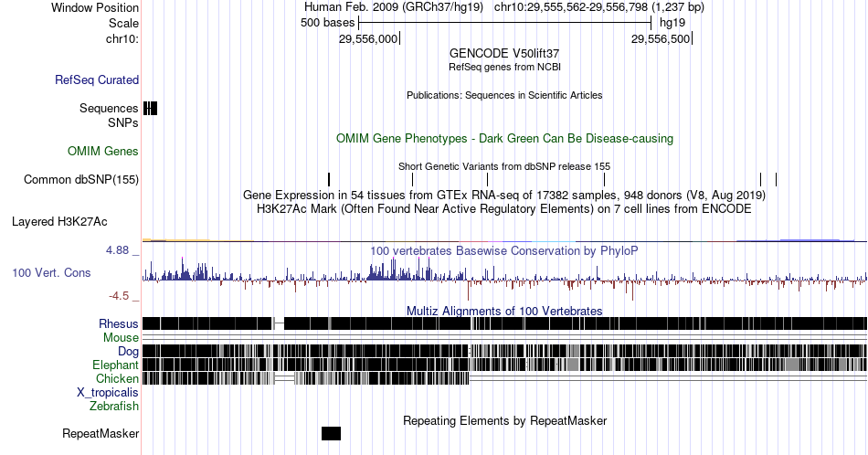This screenshot has width=868, height=455.
Task: Click the PhyloP Basewise Conservation title
Action: [x=504, y=250]
